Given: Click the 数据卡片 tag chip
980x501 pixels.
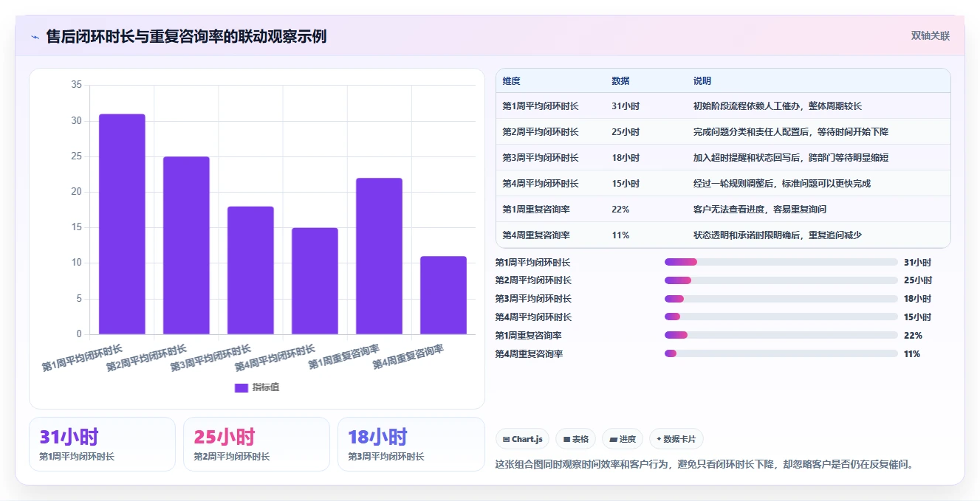Looking at the screenshot, I should [676, 439].
